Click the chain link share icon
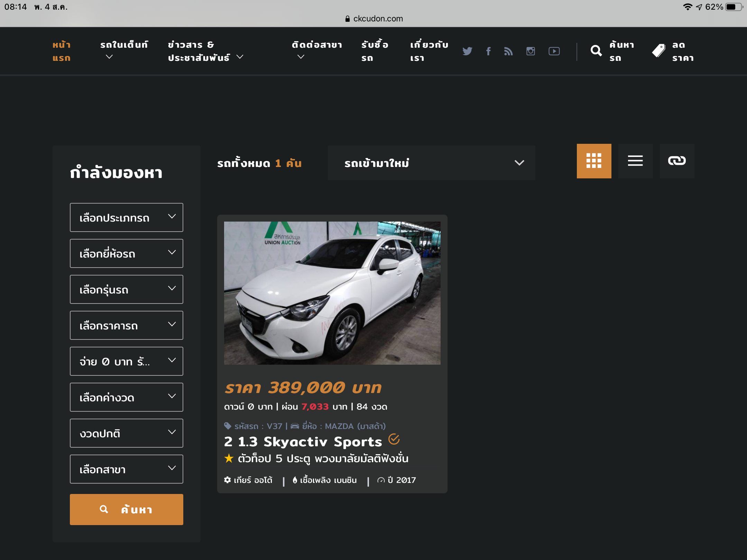Image resolution: width=747 pixels, height=560 pixels. 677,161
